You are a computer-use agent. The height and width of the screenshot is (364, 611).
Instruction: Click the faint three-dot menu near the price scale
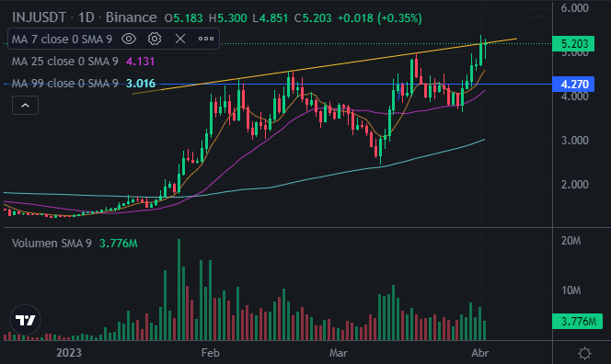pos(537,17)
